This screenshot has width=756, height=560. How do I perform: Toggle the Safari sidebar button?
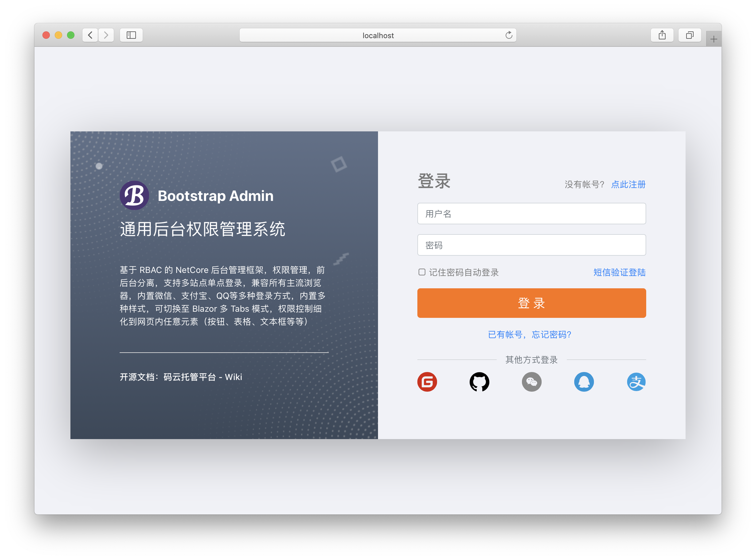pyautogui.click(x=131, y=35)
